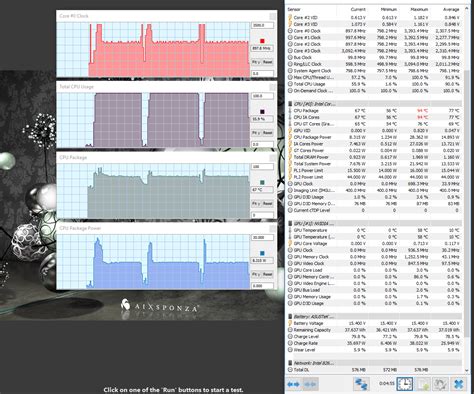Close the Core #0 Clock graph
474x394 pixels.
[273, 16]
